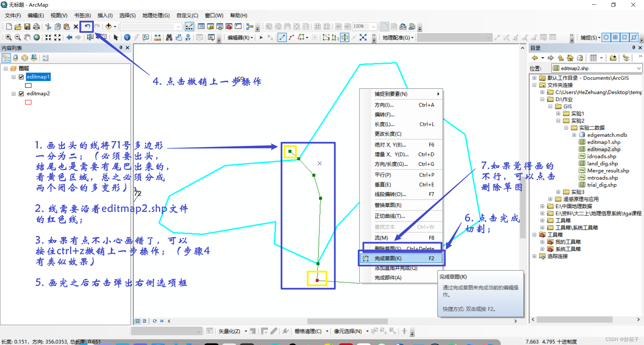Click the New map document icon
Screen dimensions: 644x345
(x=9, y=27)
